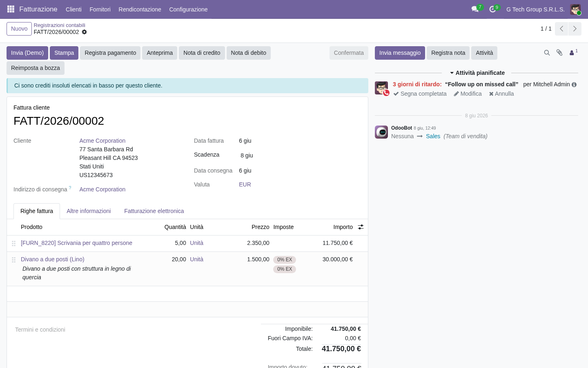Click Modifica on the scheduled activity
This screenshot has height=368, width=588.
point(468,94)
